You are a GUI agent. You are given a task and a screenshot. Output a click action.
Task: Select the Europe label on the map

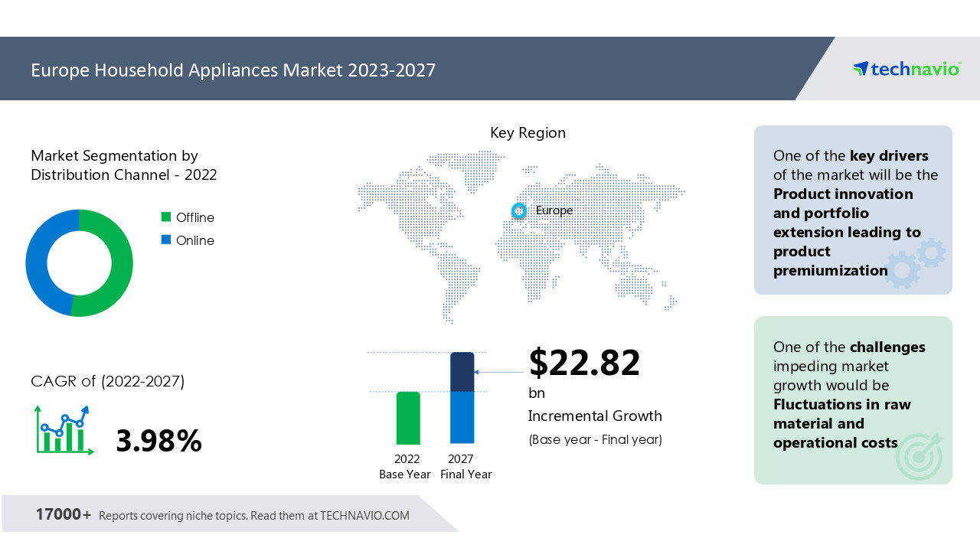click(554, 210)
